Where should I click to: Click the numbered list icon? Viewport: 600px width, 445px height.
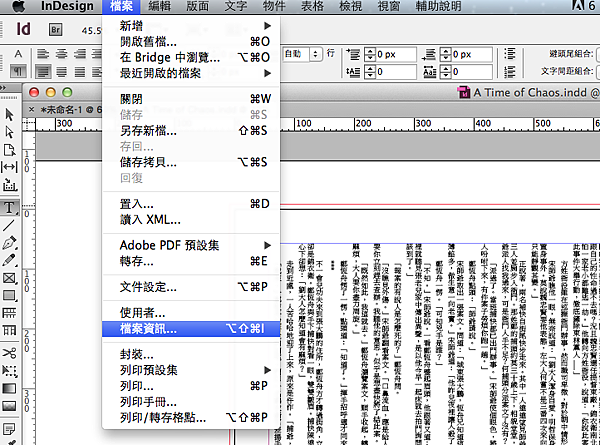tap(510, 72)
